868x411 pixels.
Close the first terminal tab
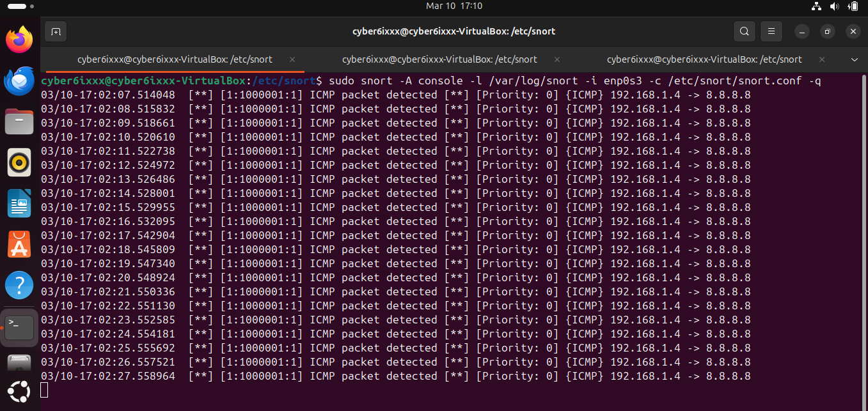tap(292, 59)
